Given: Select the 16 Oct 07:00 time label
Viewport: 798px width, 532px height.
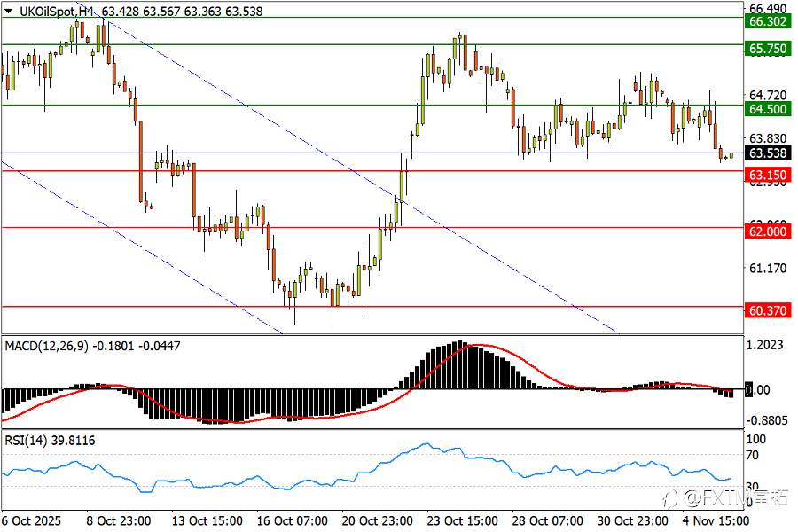Looking at the screenshot, I should click(292, 521).
